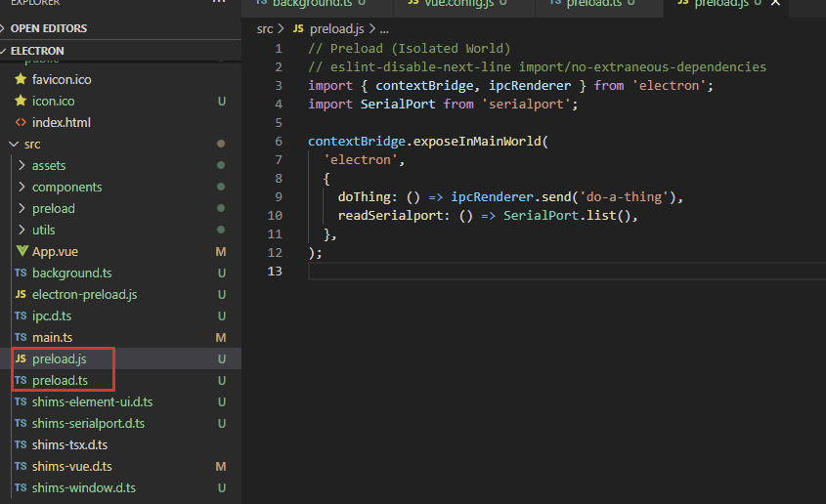Open shims-vue.d.ts file

120,467
